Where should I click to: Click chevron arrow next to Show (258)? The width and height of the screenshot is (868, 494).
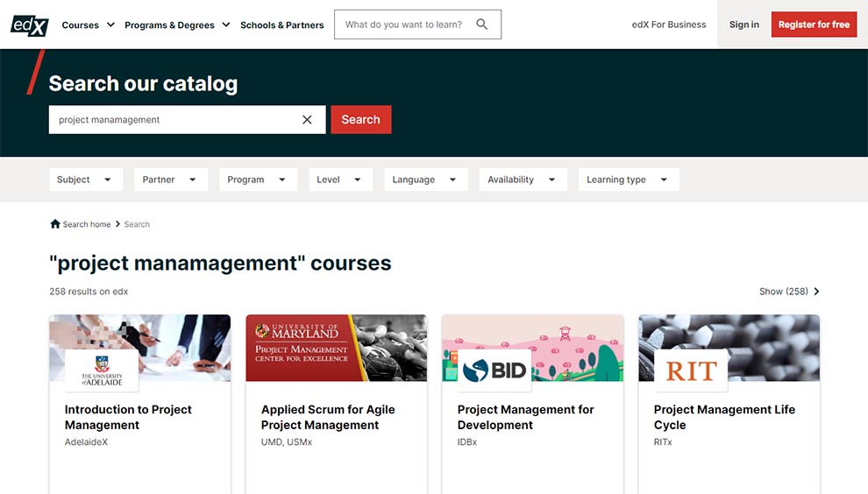coord(816,292)
